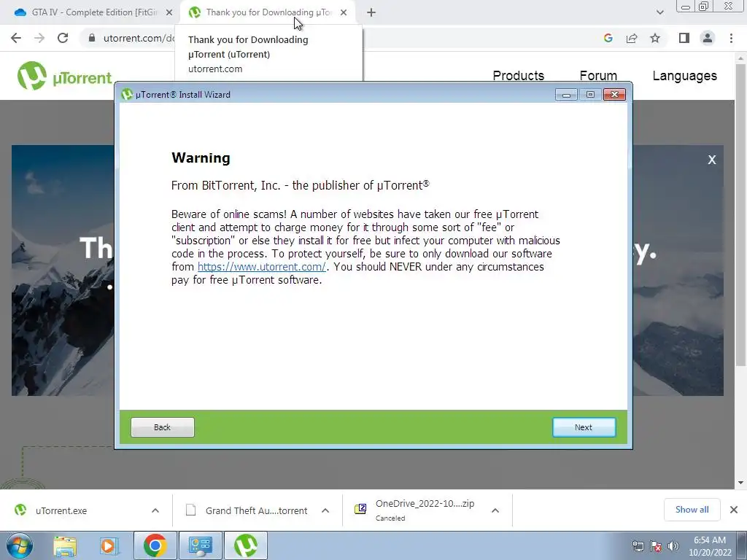Open a new browser tab
Viewport: 747px width, 560px height.
(371, 12)
